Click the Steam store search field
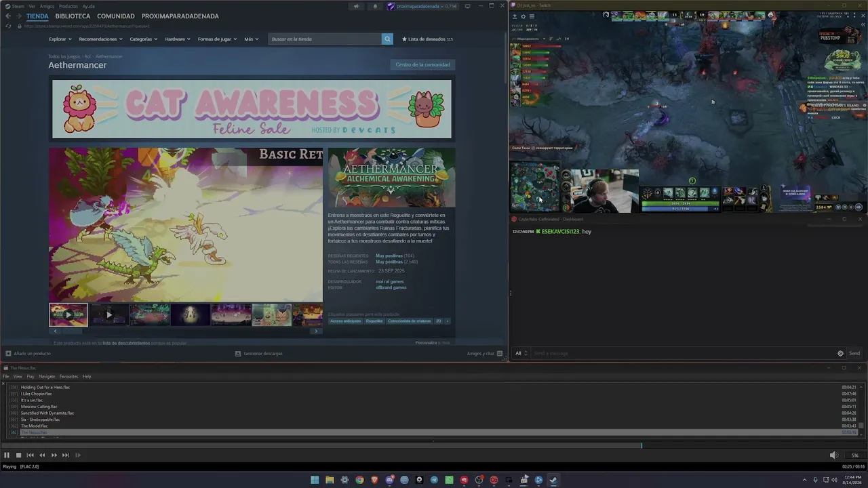Screen dimensions: 868x488 [x=325, y=39]
